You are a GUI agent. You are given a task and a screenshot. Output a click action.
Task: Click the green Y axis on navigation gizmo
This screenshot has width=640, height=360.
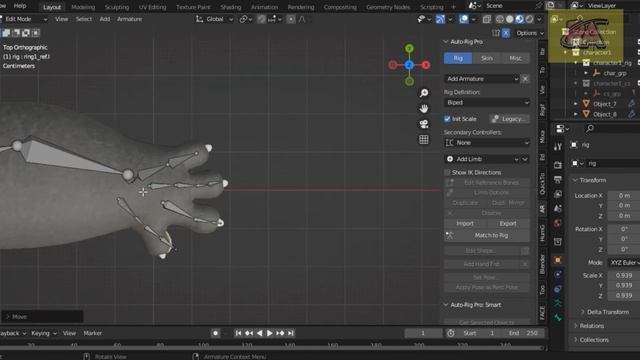[x=409, y=49]
